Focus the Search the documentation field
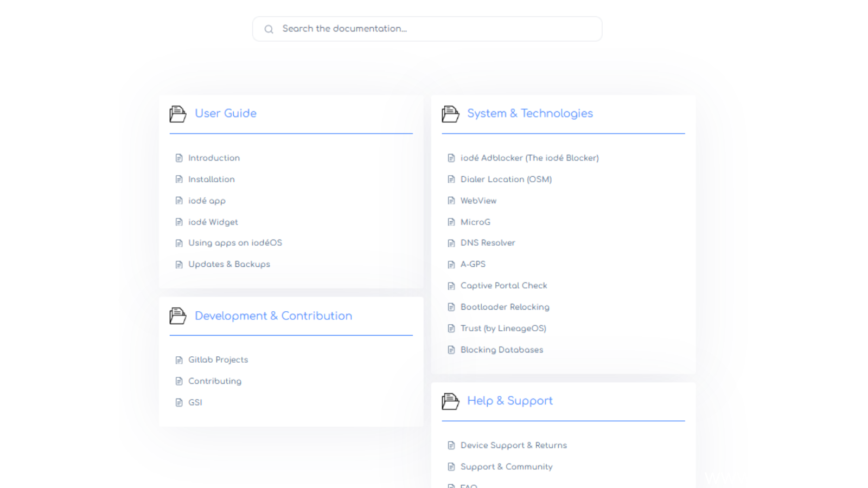 coord(427,29)
